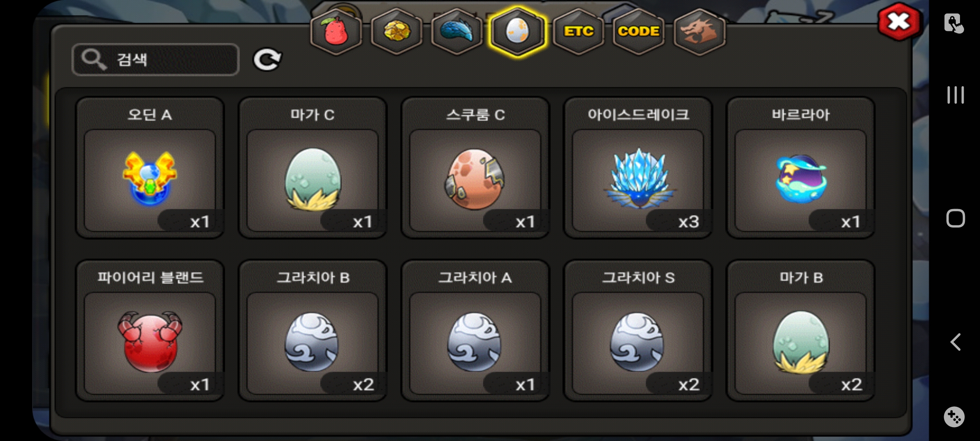Select the 마가 C egg
This screenshot has width=980, height=441.
click(312, 167)
